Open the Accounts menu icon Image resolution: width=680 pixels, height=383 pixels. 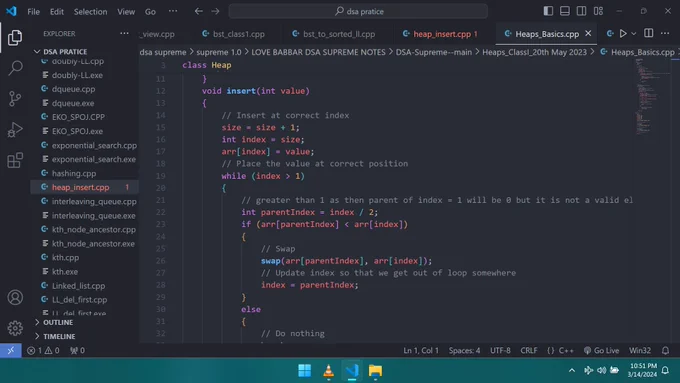[x=15, y=298]
